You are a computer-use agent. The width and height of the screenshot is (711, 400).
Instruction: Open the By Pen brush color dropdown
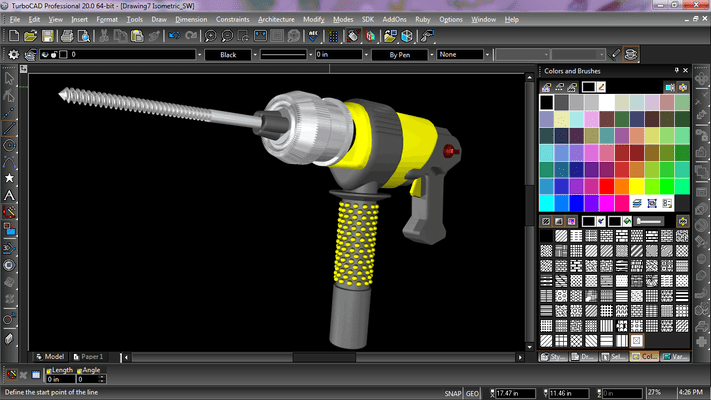[x=431, y=55]
